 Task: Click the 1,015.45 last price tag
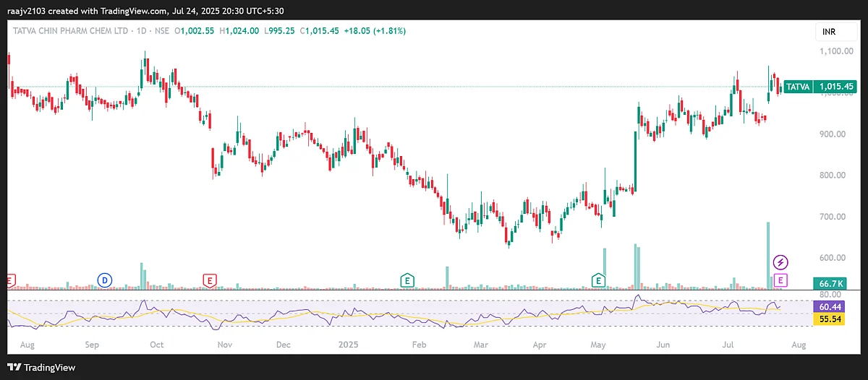835,87
